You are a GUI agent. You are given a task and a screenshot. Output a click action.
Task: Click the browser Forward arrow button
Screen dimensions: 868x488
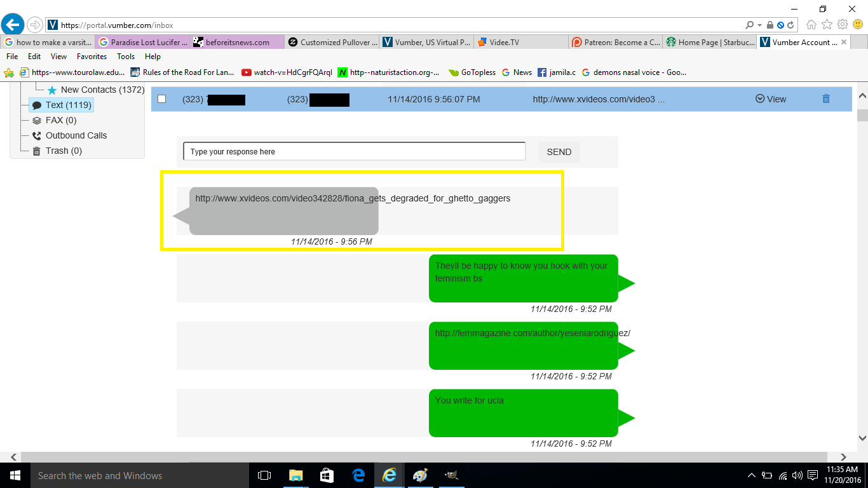(x=34, y=25)
